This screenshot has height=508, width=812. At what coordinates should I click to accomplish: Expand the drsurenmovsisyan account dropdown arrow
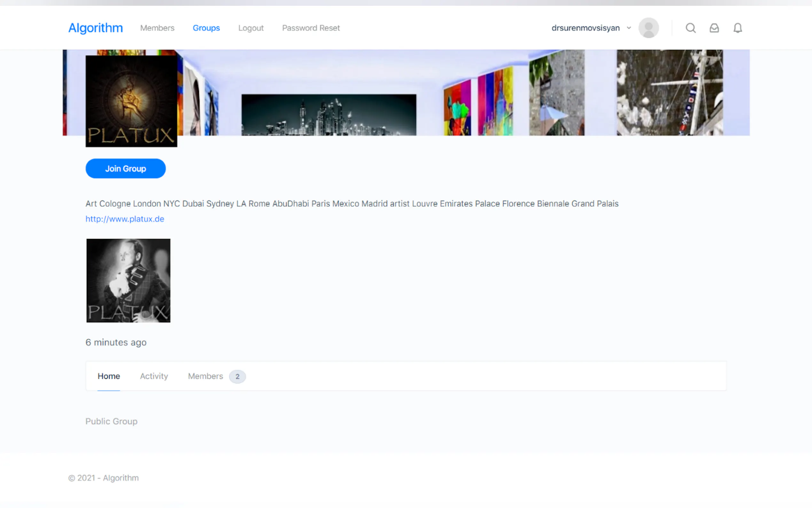[629, 28]
